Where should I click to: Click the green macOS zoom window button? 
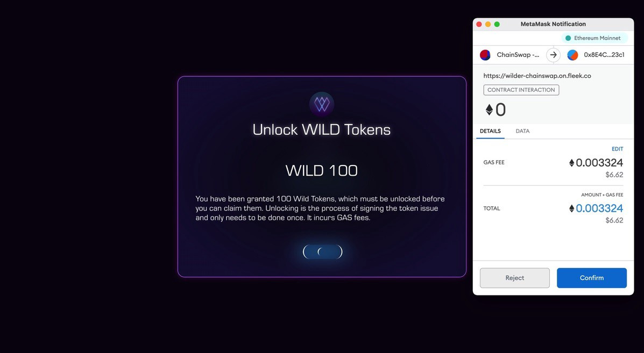click(x=497, y=24)
